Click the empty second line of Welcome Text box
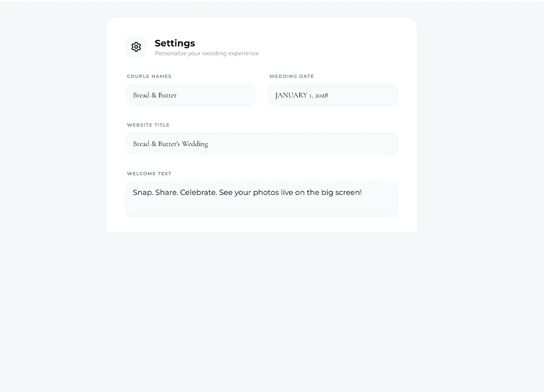This screenshot has width=544, height=392. (x=262, y=208)
